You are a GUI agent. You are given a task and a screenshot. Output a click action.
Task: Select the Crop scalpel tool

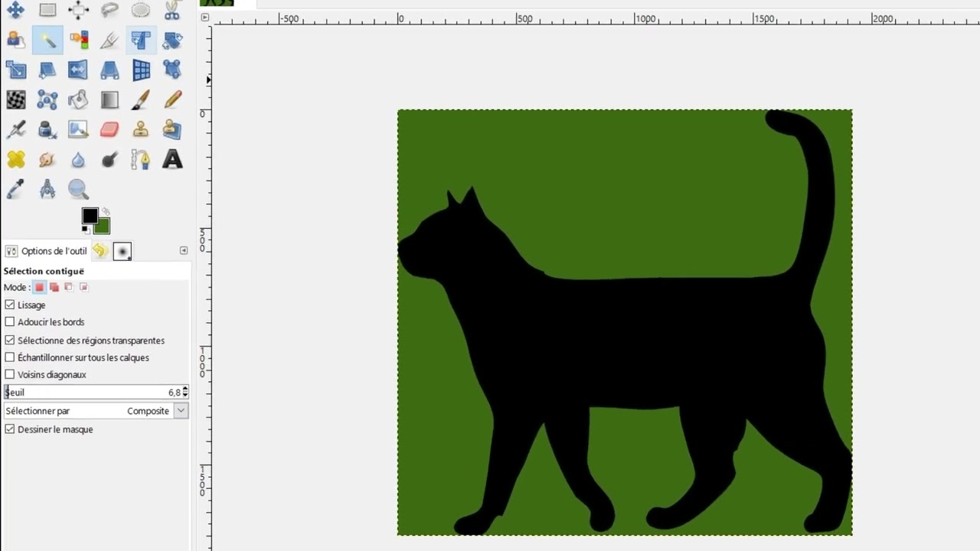[x=109, y=40]
